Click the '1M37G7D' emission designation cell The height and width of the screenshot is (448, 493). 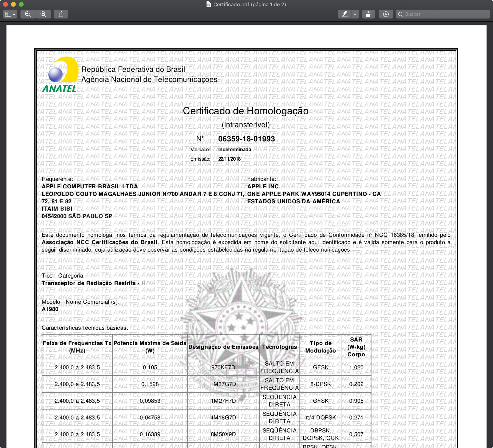223,384
